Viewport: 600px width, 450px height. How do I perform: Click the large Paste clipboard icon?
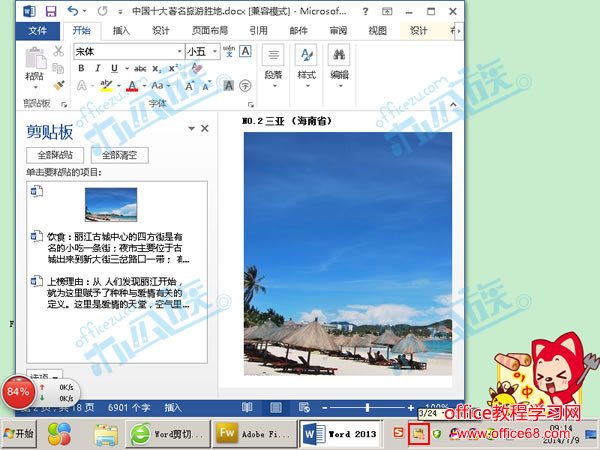(35, 59)
